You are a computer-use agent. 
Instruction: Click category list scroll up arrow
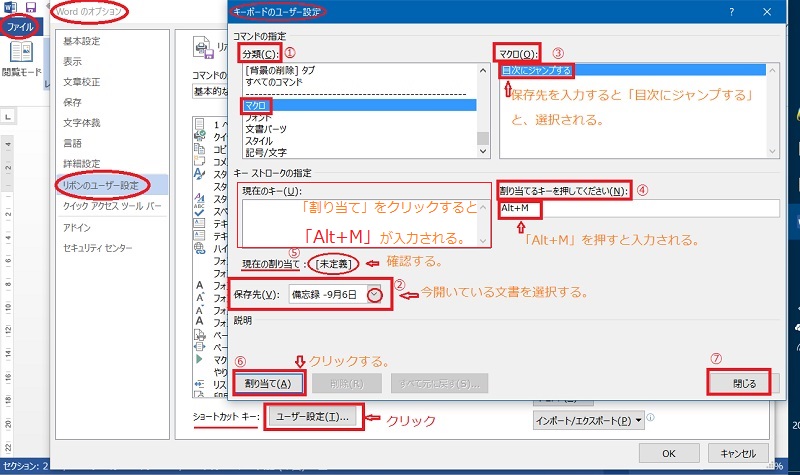click(483, 70)
